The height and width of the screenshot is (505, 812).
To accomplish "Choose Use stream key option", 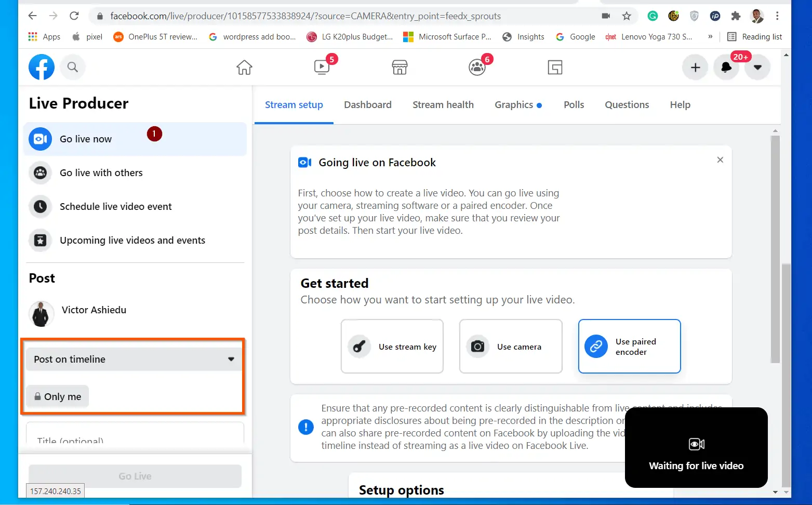I will click(392, 347).
